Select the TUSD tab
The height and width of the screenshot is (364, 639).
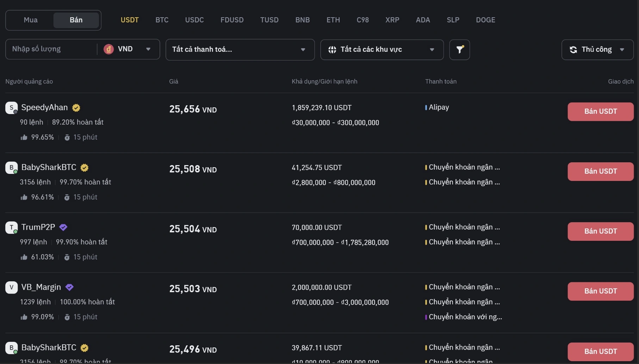point(269,20)
